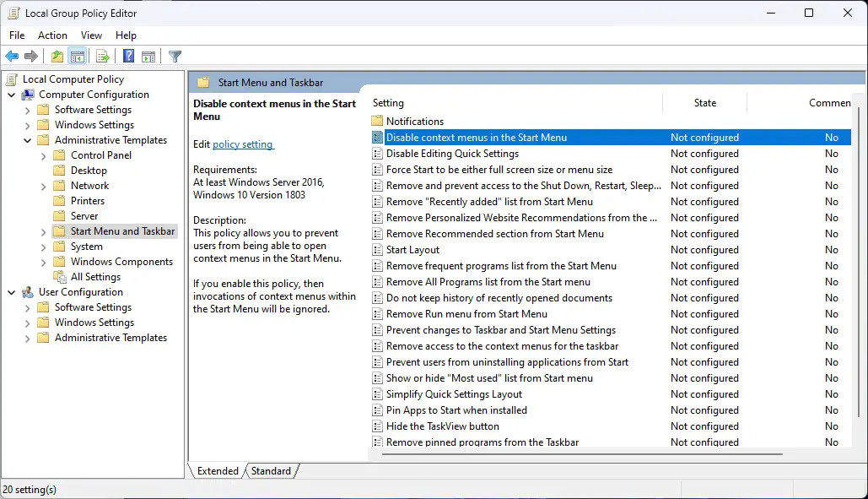Viewport: 868px width, 499px height.
Task: Open the View menu
Action: point(91,35)
